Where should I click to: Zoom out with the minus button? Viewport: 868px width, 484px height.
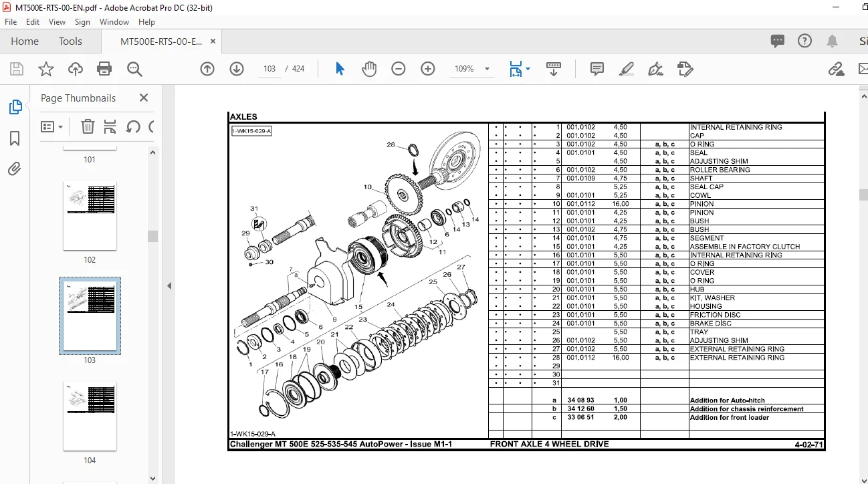(399, 69)
